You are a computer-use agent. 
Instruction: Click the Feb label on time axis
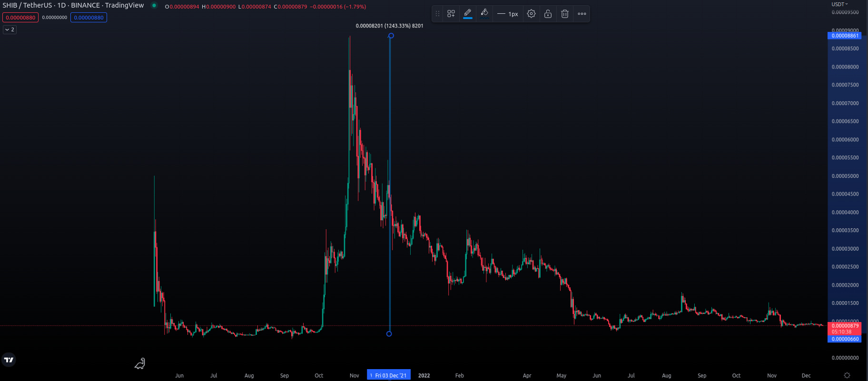pos(459,375)
